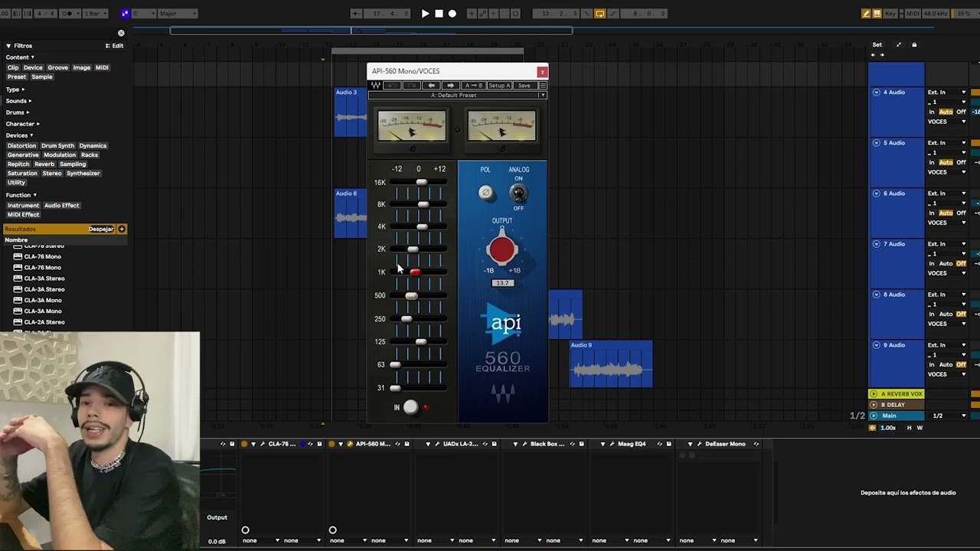This screenshot has height=551, width=980.
Task: Add label with plus icon next to Despejar
Action: [122, 229]
